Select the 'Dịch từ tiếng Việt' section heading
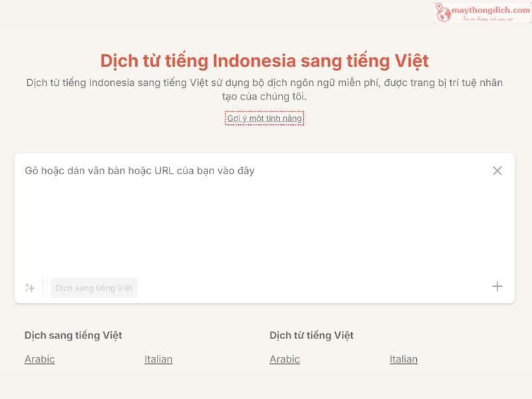This screenshot has width=532, height=399. [x=313, y=335]
